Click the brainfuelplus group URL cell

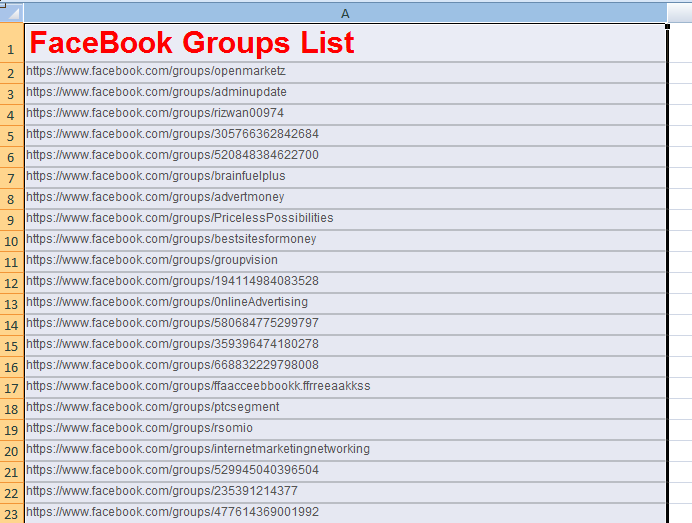coord(345,177)
